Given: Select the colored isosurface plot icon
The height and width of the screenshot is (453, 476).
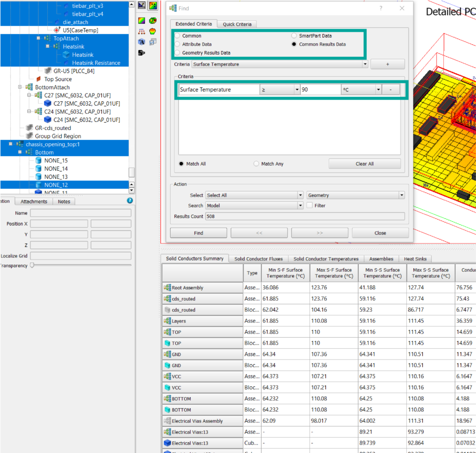Looking at the screenshot, I should coord(152,20).
